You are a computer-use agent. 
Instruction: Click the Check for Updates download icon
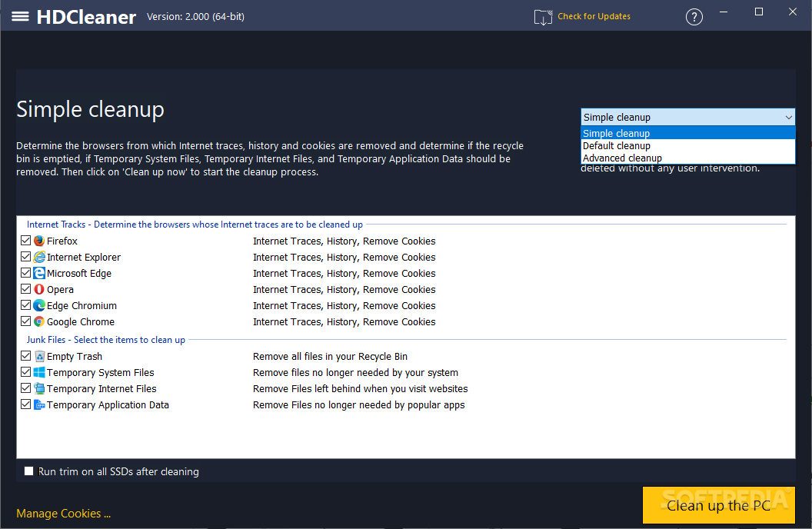543,17
